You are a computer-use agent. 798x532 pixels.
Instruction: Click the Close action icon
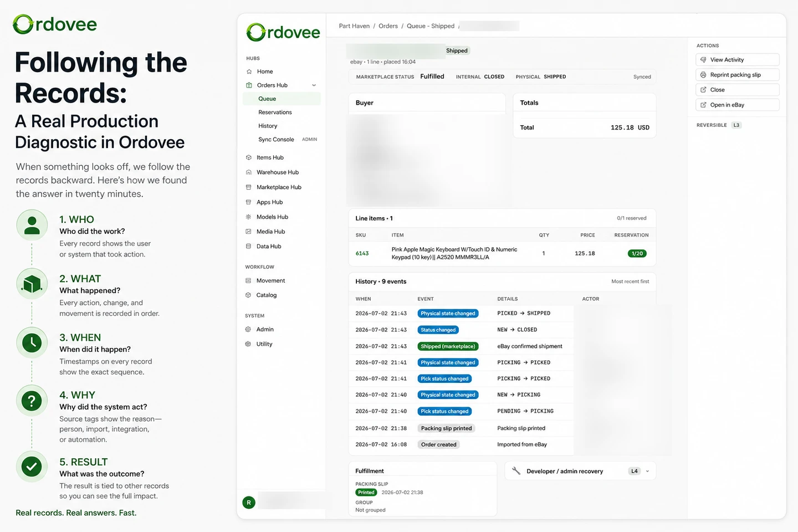703,90
